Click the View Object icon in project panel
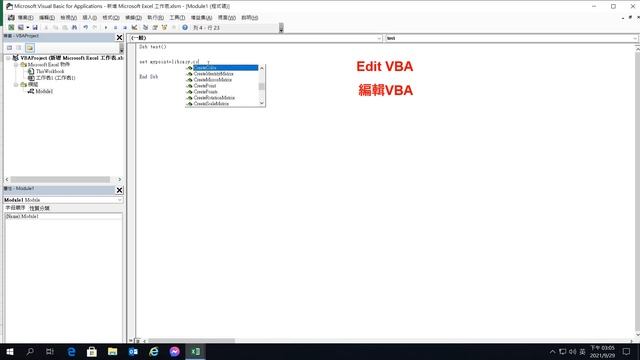640x360 pixels. [19, 48]
